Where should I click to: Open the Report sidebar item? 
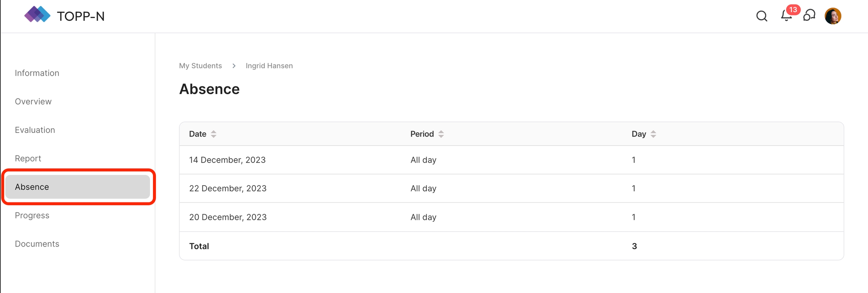pyautogui.click(x=28, y=158)
